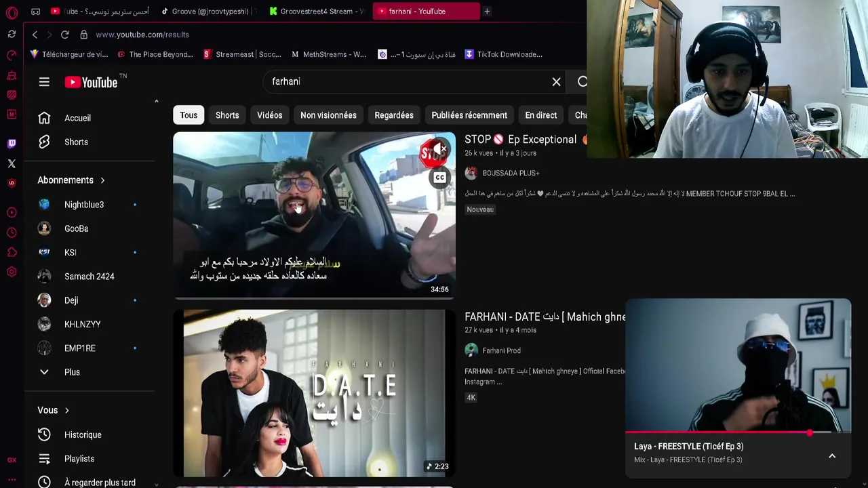868x488 pixels.
Task: Open Twitch panel in browser sidebar
Action: (x=12, y=144)
